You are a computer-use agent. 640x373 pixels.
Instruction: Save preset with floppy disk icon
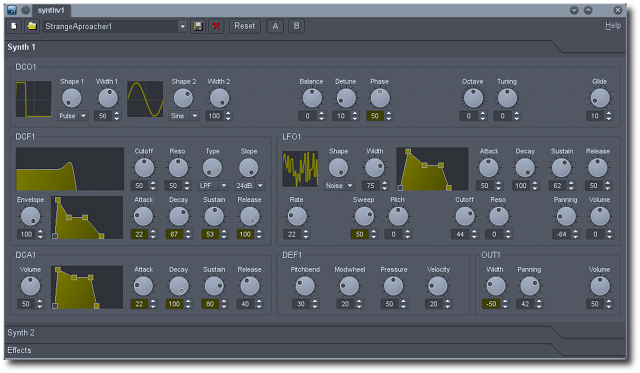(198, 27)
